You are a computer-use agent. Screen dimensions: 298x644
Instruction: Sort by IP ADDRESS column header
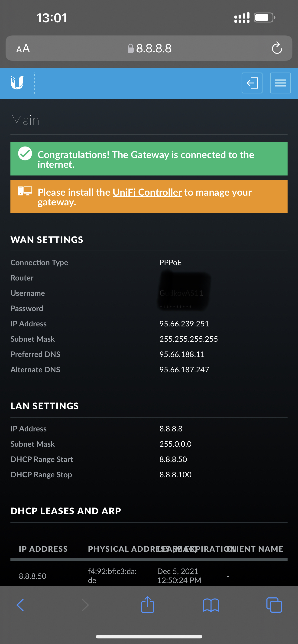point(43,549)
